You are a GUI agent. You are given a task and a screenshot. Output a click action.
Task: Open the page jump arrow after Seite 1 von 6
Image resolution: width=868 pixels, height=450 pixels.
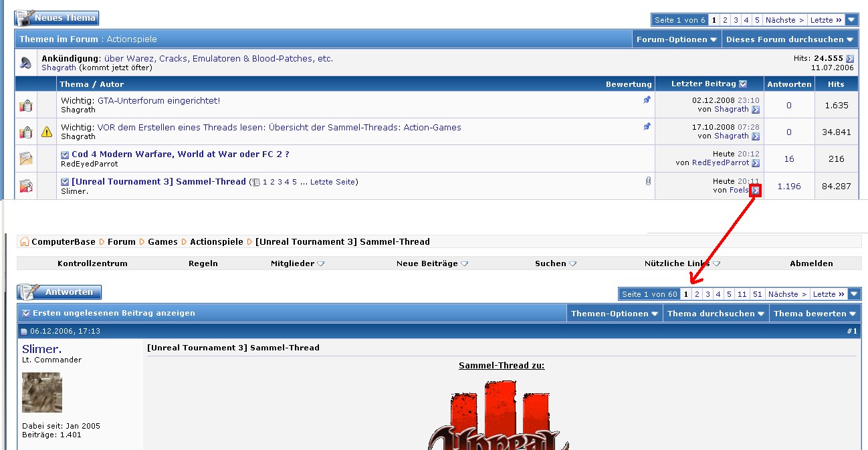(x=851, y=20)
